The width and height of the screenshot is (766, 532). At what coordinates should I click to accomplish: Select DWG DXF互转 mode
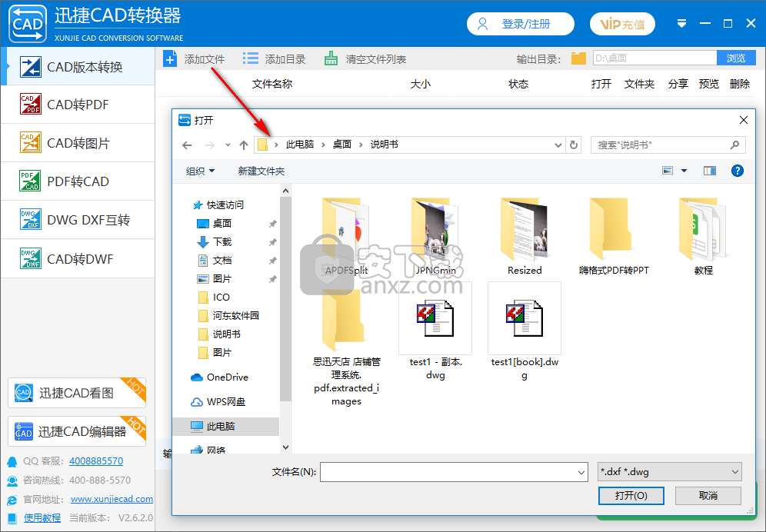point(78,220)
